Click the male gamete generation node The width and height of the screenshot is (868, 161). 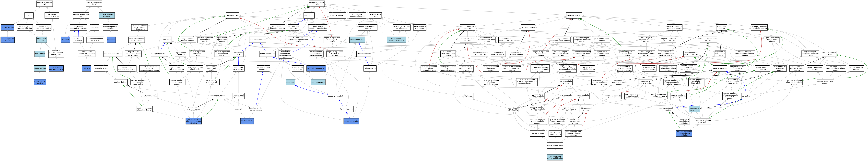298,69
